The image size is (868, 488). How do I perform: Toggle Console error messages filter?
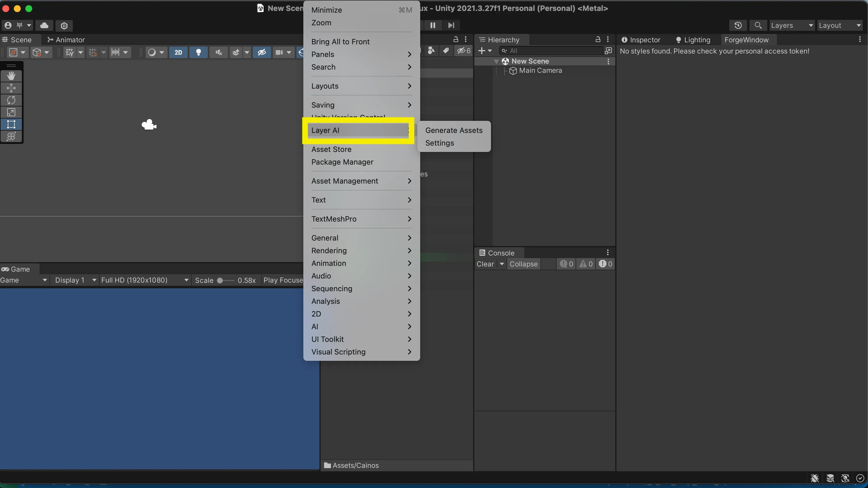[x=606, y=264]
